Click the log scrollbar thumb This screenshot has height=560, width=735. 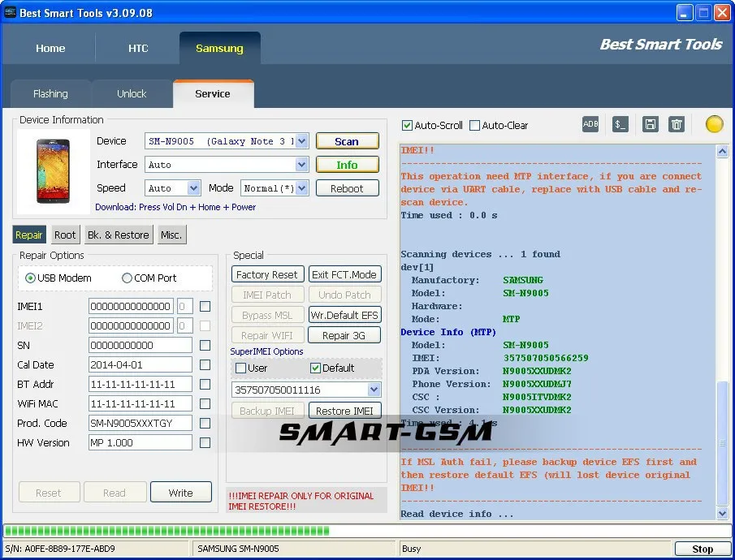722,443
